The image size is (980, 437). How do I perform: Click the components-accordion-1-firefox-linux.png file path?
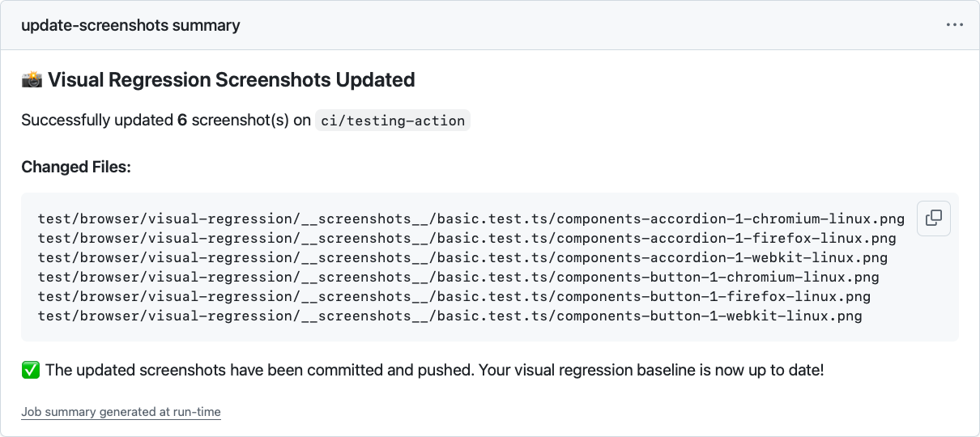point(467,238)
